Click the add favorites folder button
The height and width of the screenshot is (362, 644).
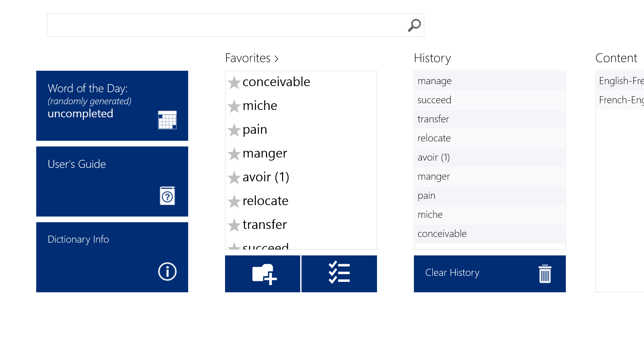[x=263, y=274]
